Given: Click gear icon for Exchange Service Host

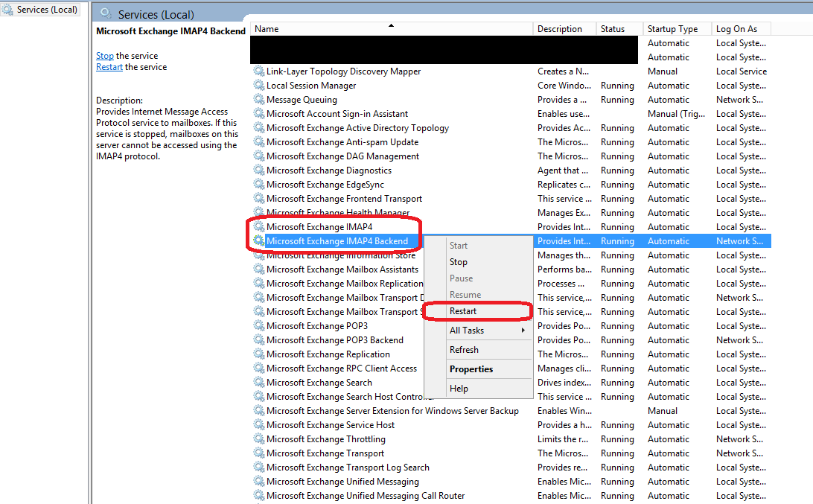Looking at the screenshot, I should (x=259, y=424).
